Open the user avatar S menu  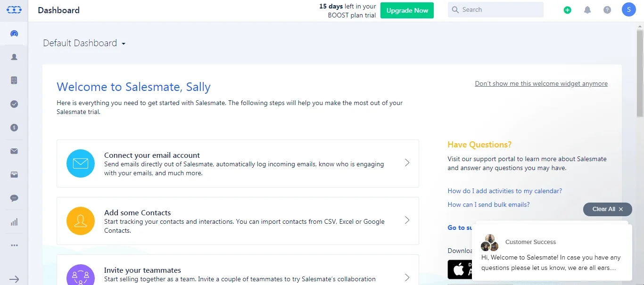[x=629, y=9]
